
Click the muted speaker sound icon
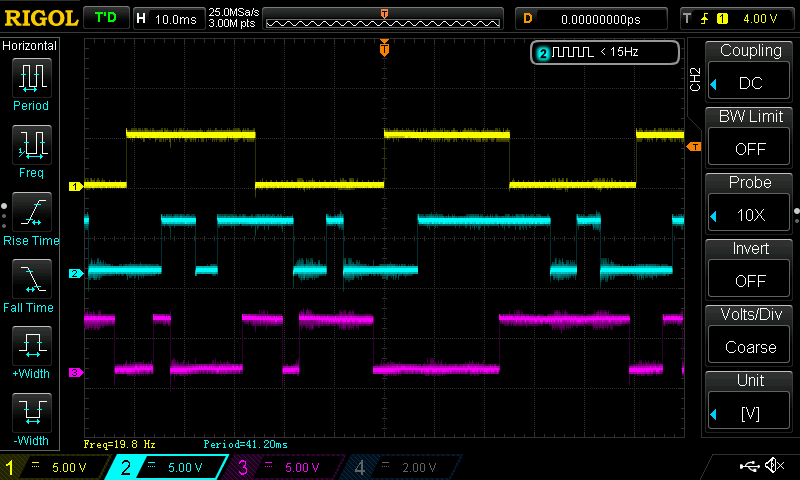774,465
